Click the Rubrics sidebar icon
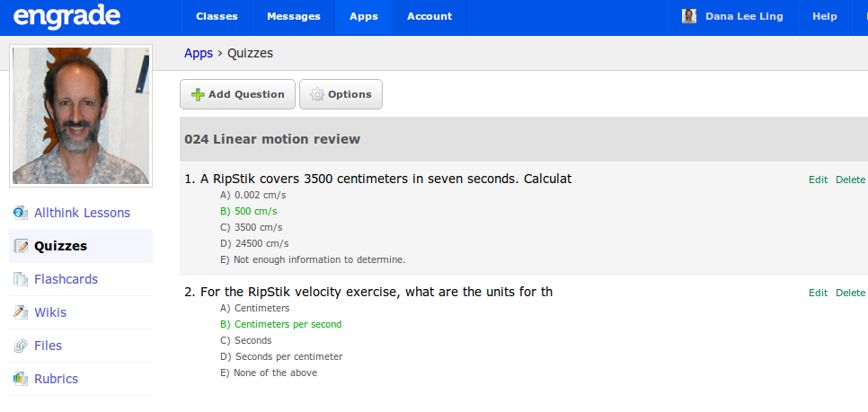This screenshot has width=868, height=412. [21, 379]
